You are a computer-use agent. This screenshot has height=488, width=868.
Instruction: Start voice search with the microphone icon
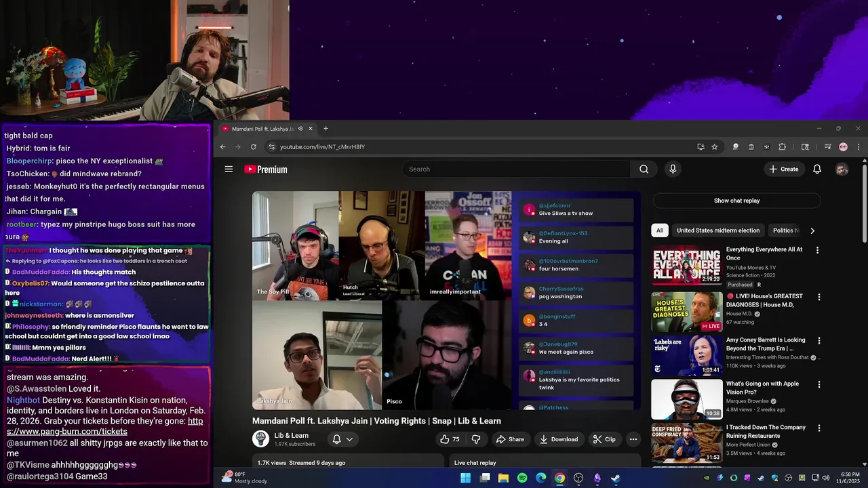coord(673,169)
